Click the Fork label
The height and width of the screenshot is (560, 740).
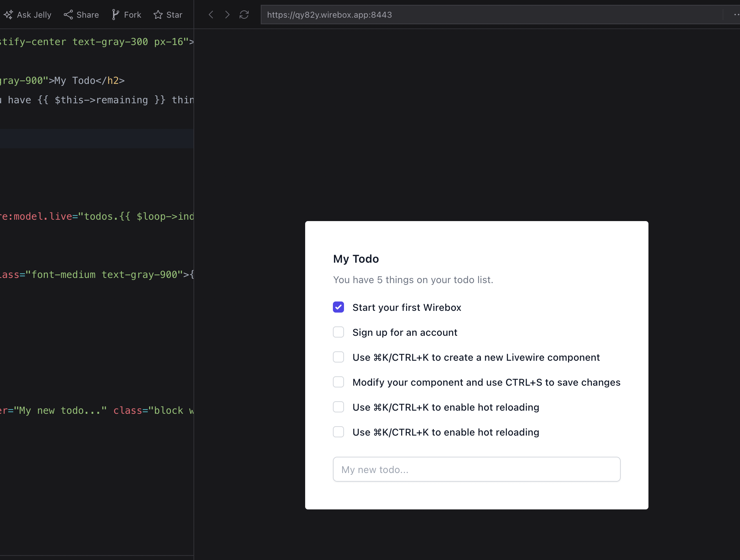pyautogui.click(x=132, y=15)
